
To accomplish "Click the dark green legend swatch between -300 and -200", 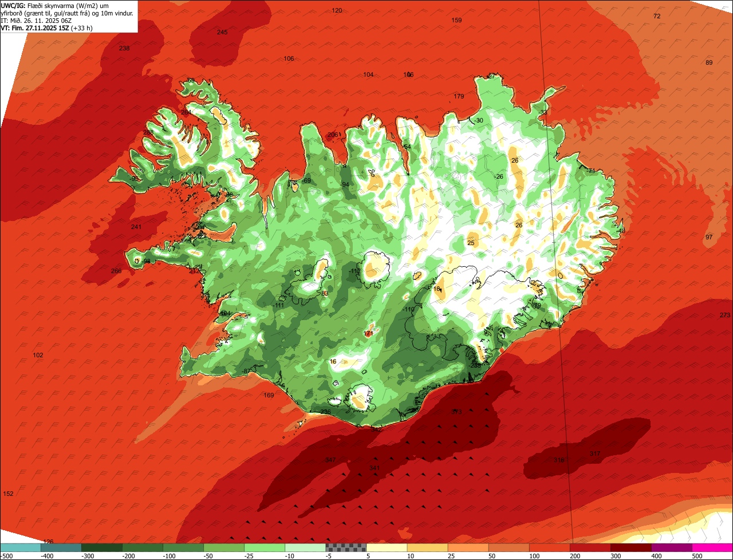I will (101, 547).
